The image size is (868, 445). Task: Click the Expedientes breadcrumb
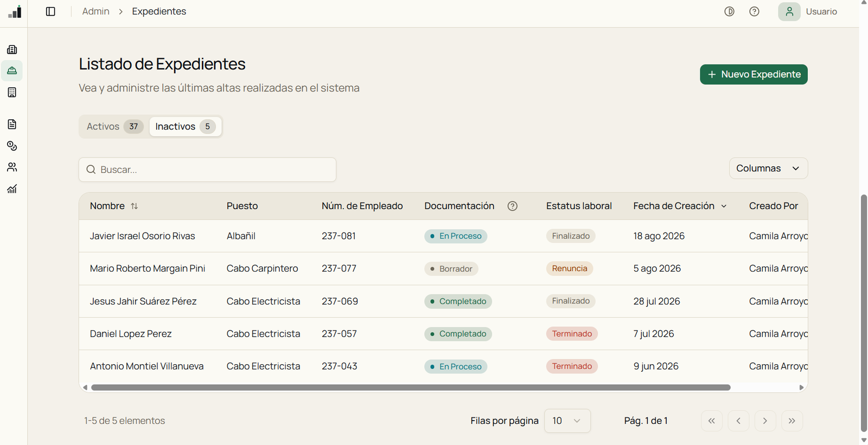(x=159, y=11)
